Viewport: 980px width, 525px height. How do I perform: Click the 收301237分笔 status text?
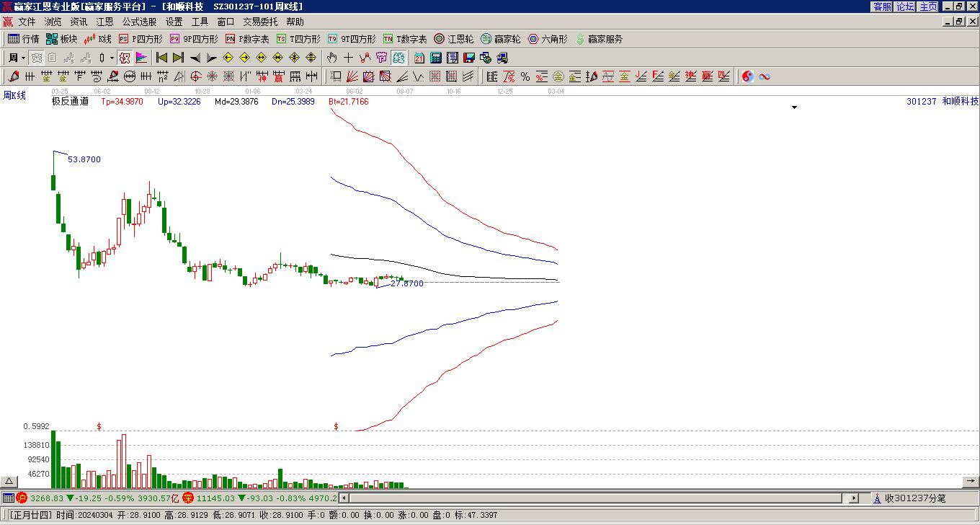coord(915,498)
